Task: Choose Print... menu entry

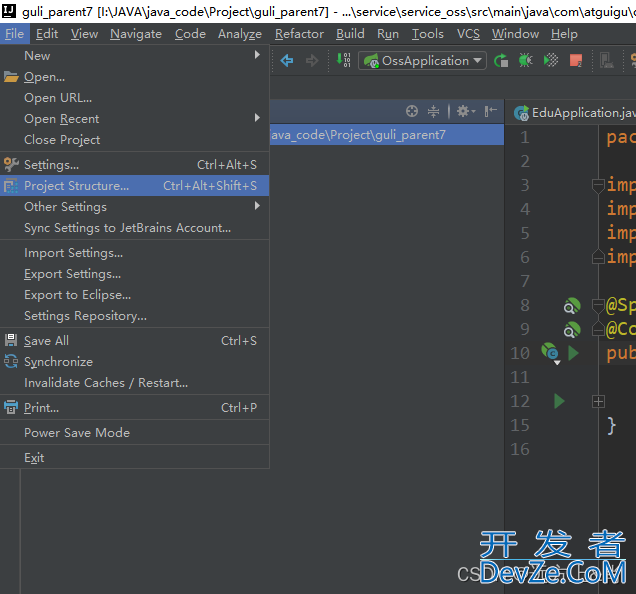Action: point(135,408)
